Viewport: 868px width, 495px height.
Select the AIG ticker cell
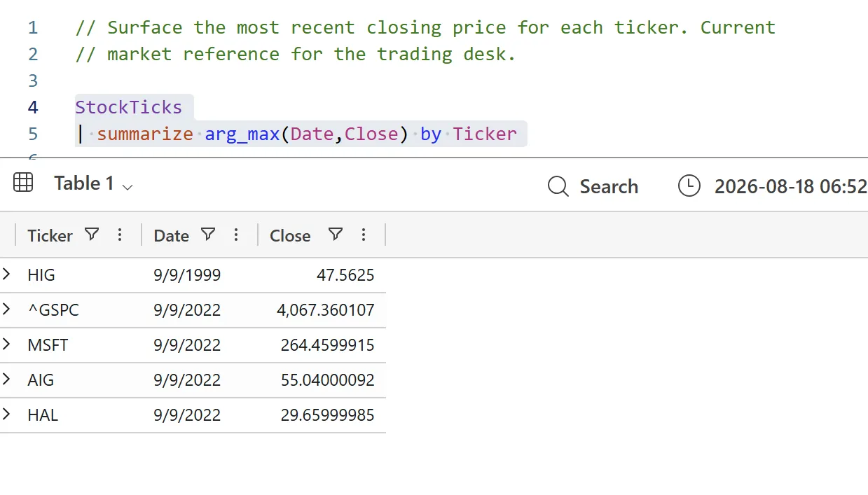[x=41, y=380]
